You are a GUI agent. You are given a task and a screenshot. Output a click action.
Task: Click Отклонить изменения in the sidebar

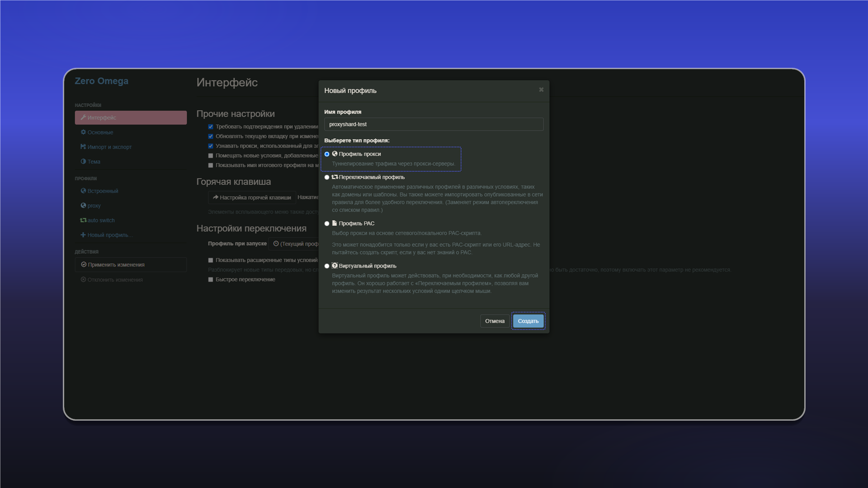tap(131, 280)
